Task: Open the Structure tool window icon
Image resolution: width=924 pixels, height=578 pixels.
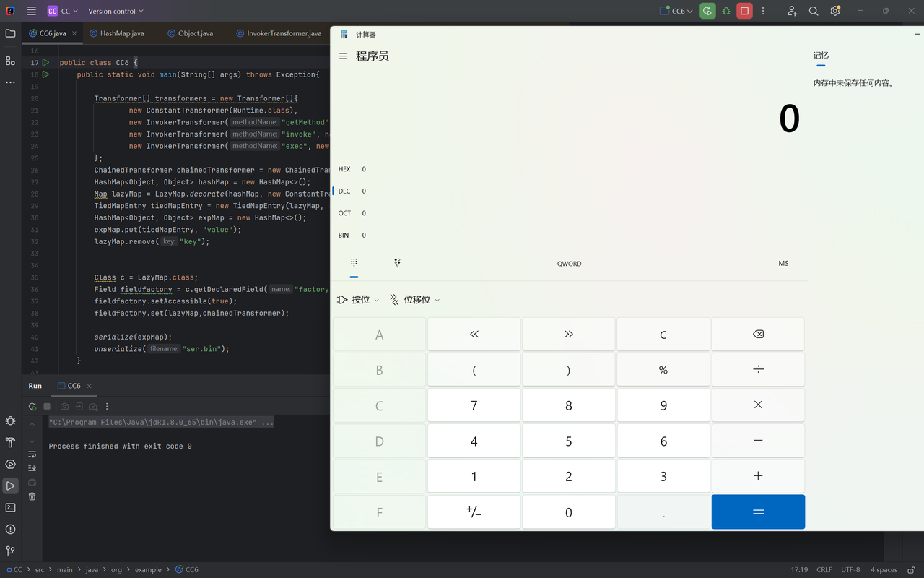Action: pyautogui.click(x=10, y=61)
